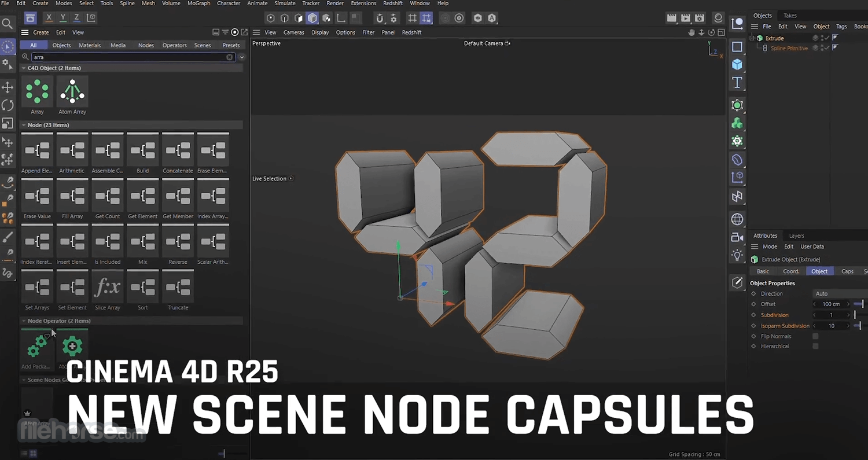The width and height of the screenshot is (868, 460).
Task: Switch to the Materials asset tab
Action: pyautogui.click(x=90, y=45)
